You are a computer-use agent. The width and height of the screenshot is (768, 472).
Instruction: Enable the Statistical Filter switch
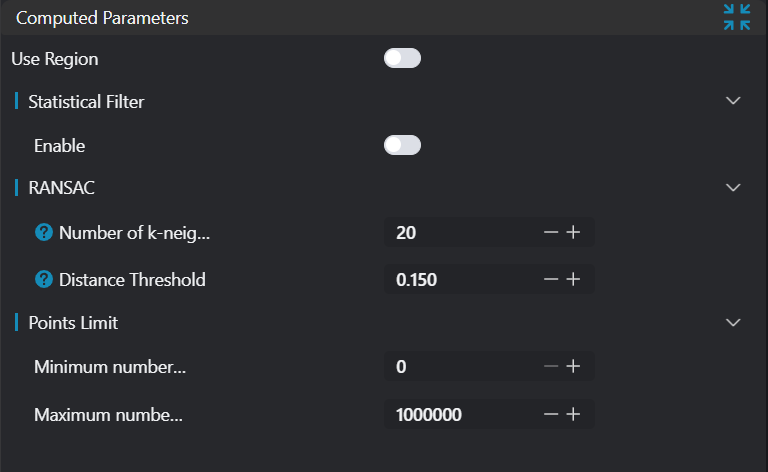[402, 146]
